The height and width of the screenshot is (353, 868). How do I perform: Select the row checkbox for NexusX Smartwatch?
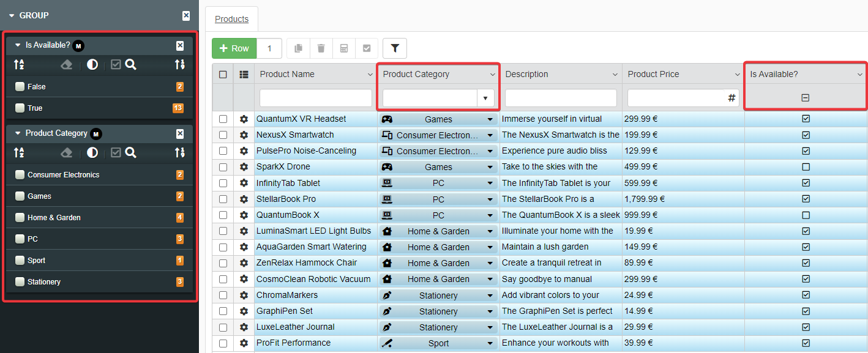(223, 135)
